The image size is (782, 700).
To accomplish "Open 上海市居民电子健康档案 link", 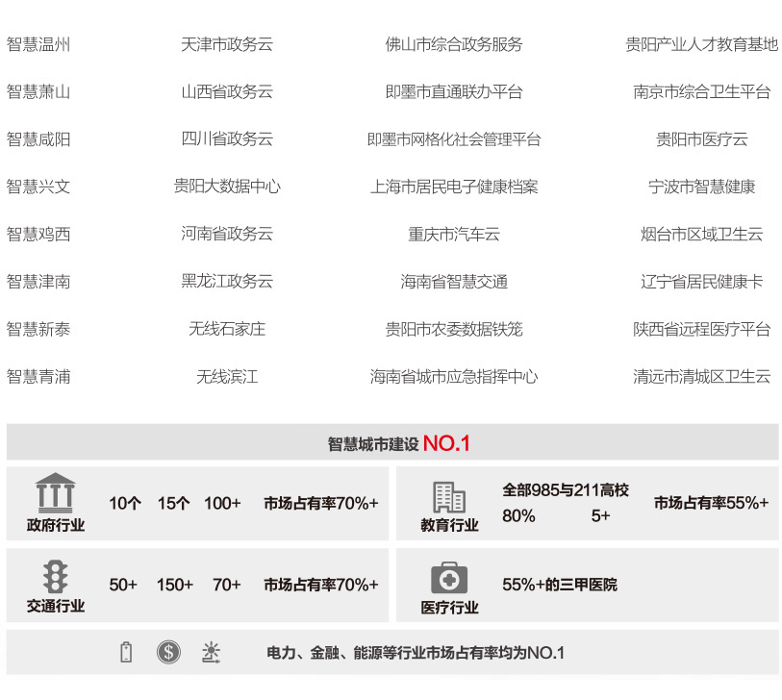I will point(454,187).
